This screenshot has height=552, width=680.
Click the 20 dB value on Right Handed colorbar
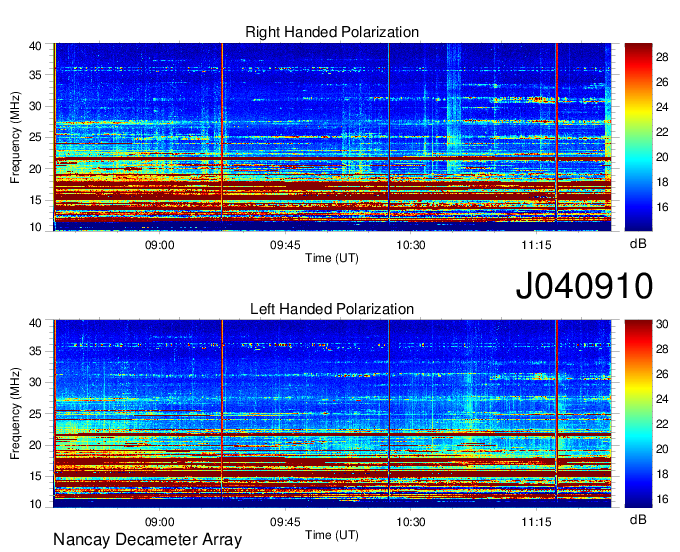point(662,157)
